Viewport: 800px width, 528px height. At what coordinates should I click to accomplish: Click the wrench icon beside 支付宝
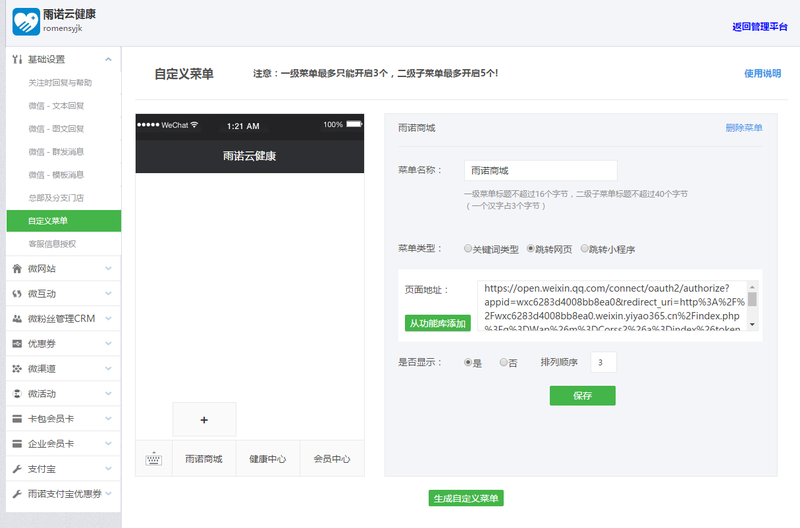(17, 469)
